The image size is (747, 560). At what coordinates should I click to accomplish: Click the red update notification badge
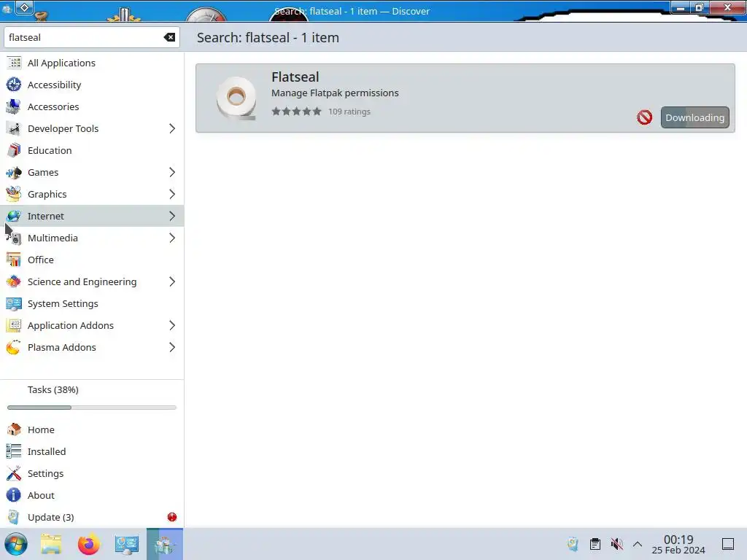click(x=172, y=517)
